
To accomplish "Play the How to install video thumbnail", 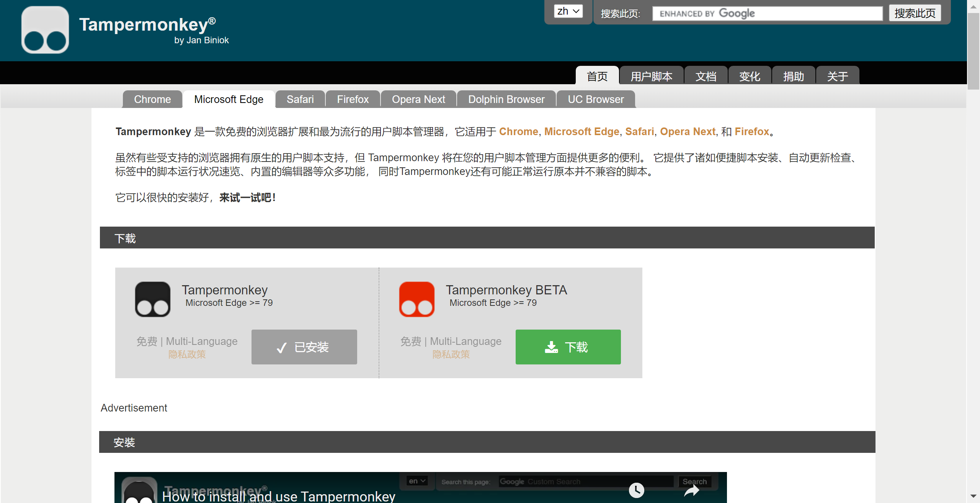I will tap(420, 488).
